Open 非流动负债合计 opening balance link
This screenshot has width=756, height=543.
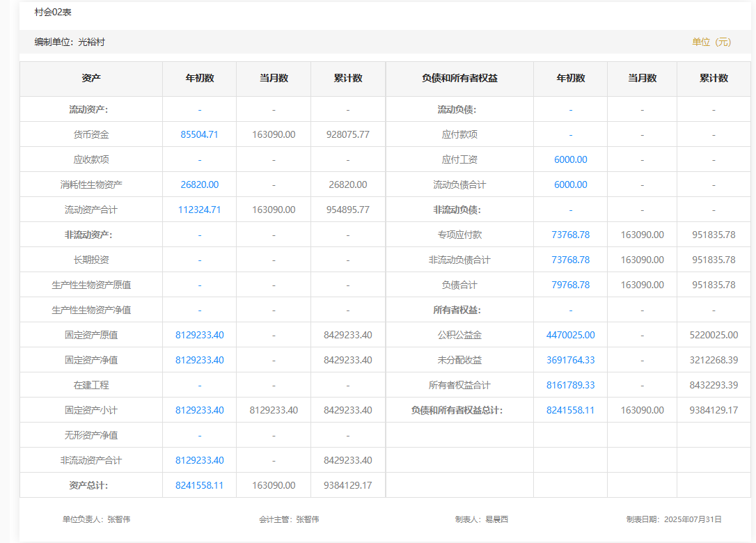(x=570, y=260)
